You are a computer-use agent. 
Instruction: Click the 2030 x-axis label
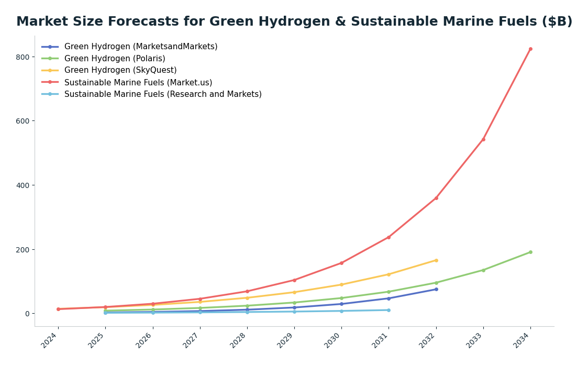(x=334, y=340)
